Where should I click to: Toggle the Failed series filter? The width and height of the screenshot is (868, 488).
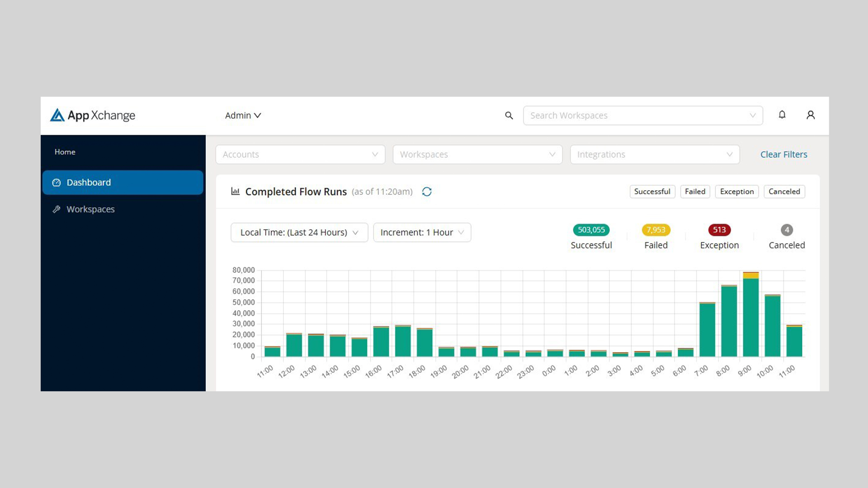click(695, 192)
